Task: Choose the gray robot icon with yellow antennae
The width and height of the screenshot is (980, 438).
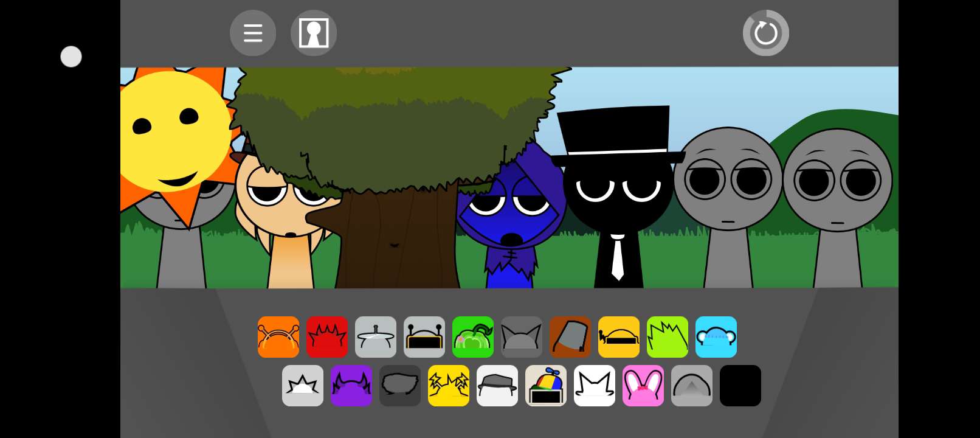Action: pos(424,337)
